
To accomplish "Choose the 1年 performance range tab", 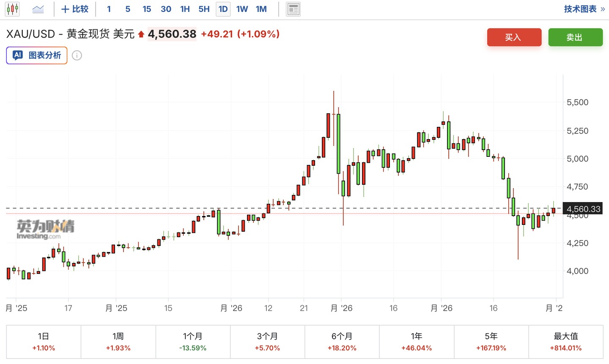I will coord(417,342).
